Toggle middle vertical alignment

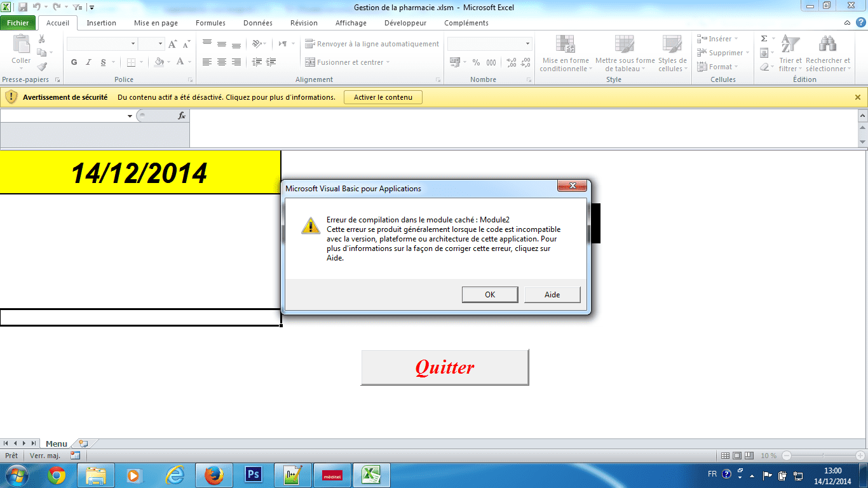[222, 44]
